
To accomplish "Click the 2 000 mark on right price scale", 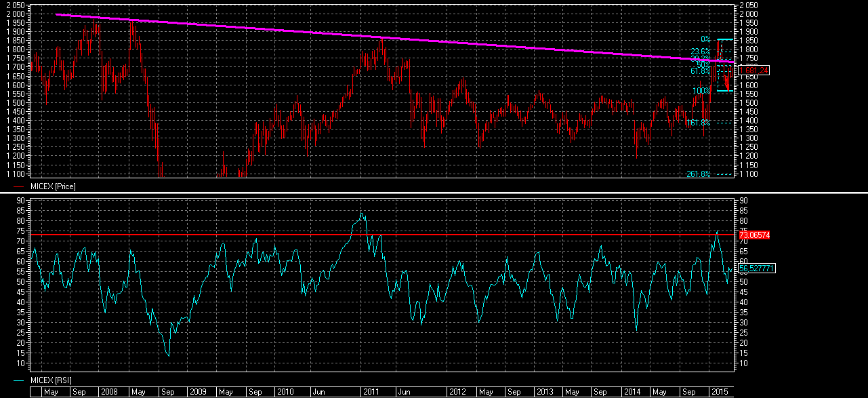I will tap(748, 14).
